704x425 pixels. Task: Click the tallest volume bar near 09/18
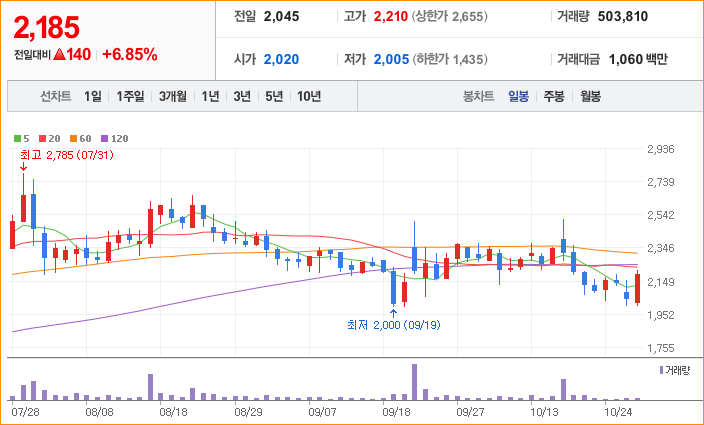[414, 382]
